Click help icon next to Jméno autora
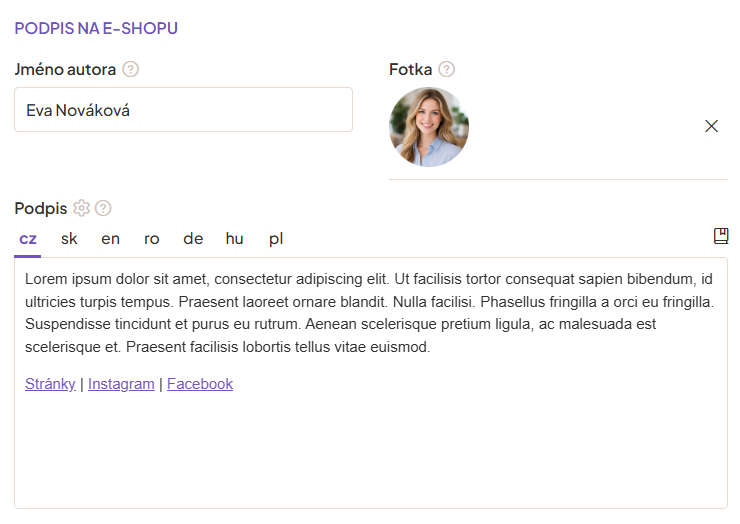740x524 pixels. coord(130,70)
